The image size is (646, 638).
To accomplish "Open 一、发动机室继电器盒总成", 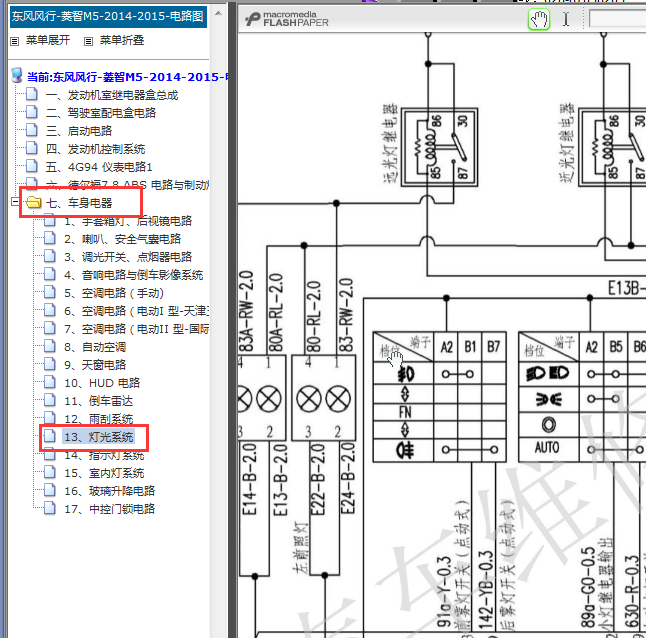I will 112,95.
